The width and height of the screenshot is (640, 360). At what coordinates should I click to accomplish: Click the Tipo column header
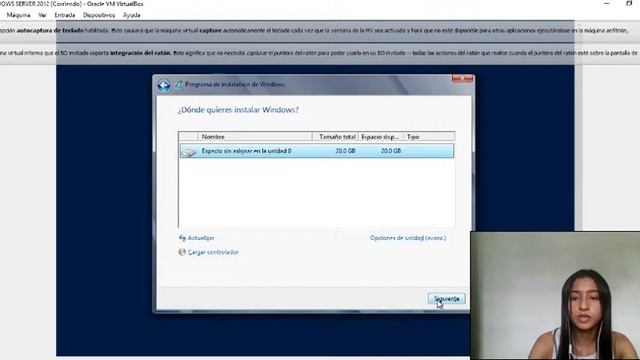point(429,137)
